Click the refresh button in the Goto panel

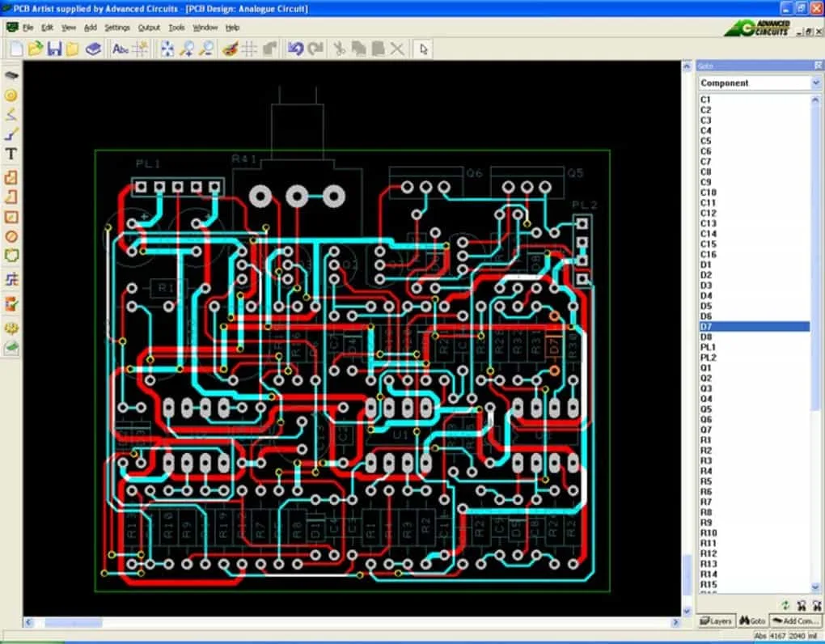coord(786,605)
